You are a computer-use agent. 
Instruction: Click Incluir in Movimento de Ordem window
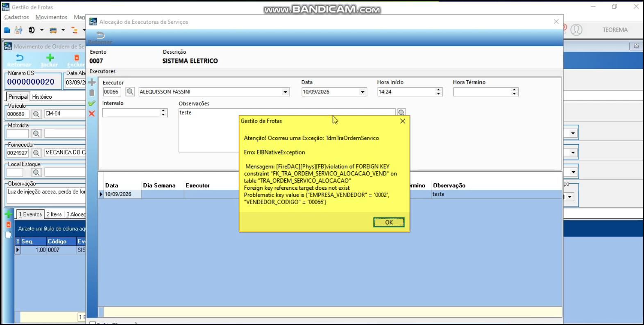50,60
